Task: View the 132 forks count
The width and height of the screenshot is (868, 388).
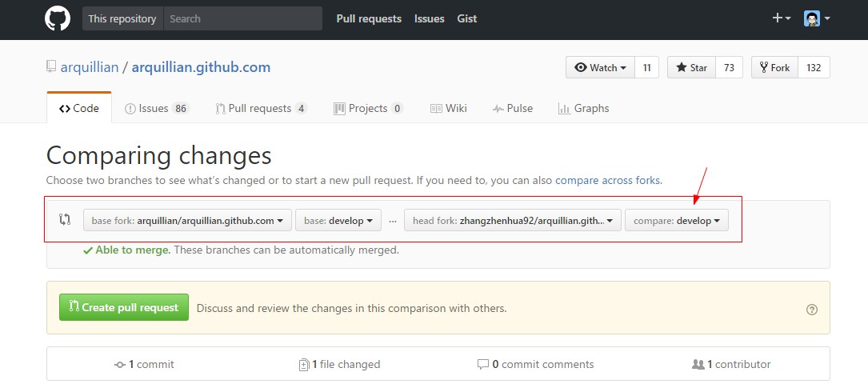Action: coord(814,67)
